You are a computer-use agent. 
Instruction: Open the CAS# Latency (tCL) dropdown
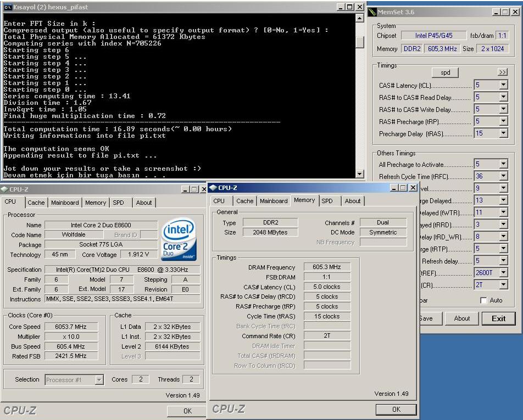coord(503,85)
